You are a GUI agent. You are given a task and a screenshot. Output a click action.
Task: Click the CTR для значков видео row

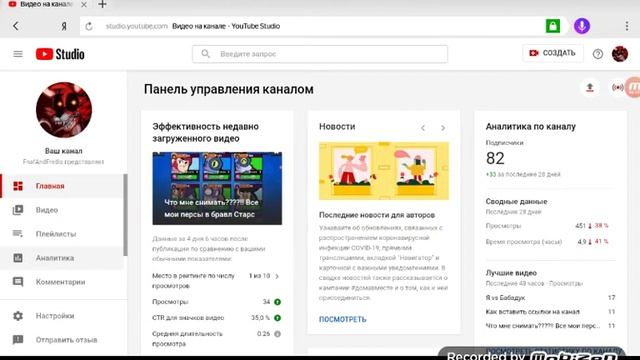[216, 318]
